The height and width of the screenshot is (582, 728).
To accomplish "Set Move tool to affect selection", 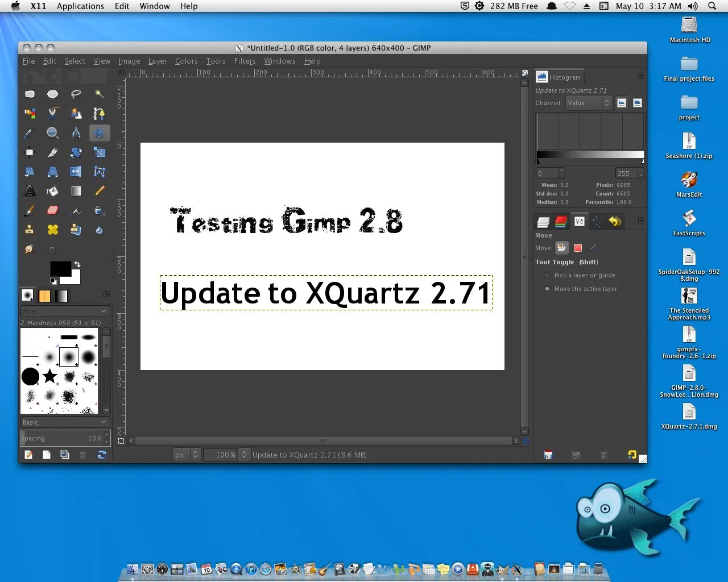I will pos(578,247).
